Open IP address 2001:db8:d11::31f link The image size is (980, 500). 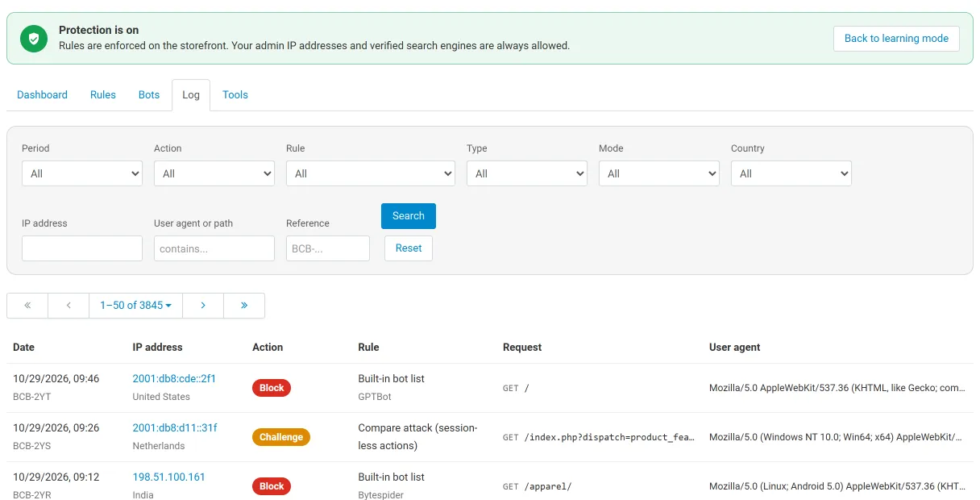tap(175, 428)
